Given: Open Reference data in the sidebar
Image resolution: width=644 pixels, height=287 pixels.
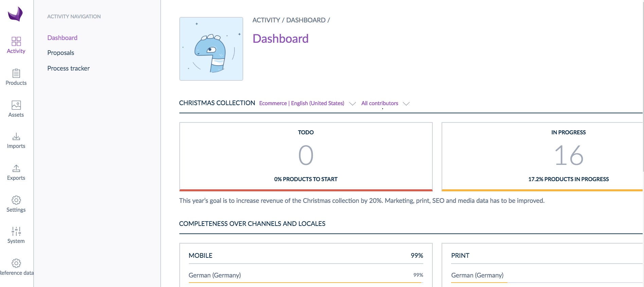Looking at the screenshot, I should point(16,263).
